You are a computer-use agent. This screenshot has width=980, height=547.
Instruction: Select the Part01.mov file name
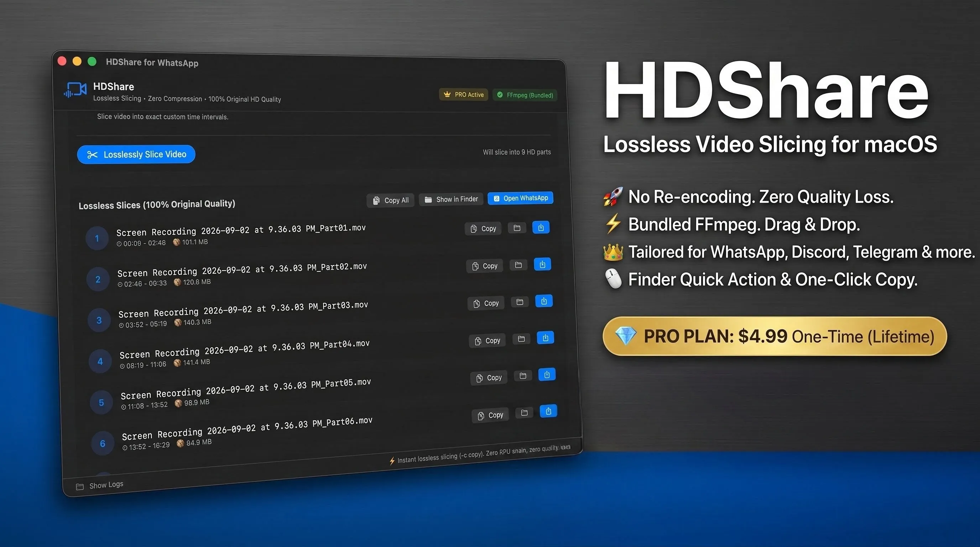pos(241,230)
